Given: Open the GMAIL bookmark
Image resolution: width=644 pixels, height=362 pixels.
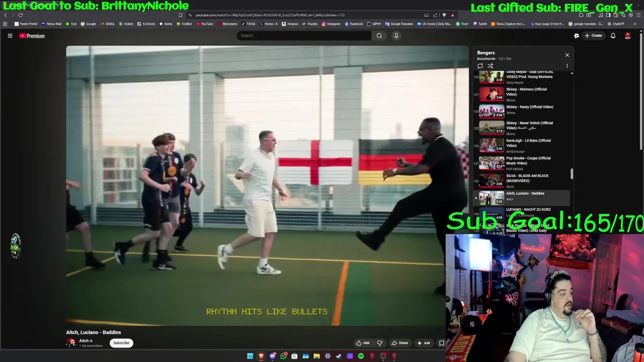Looking at the screenshot, I should tap(107, 24).
